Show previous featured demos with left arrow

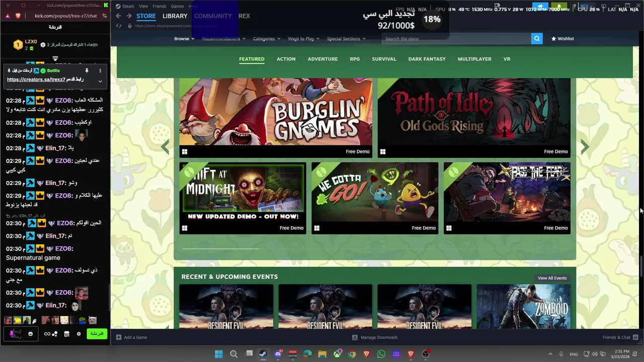click(x=165, y=147)
